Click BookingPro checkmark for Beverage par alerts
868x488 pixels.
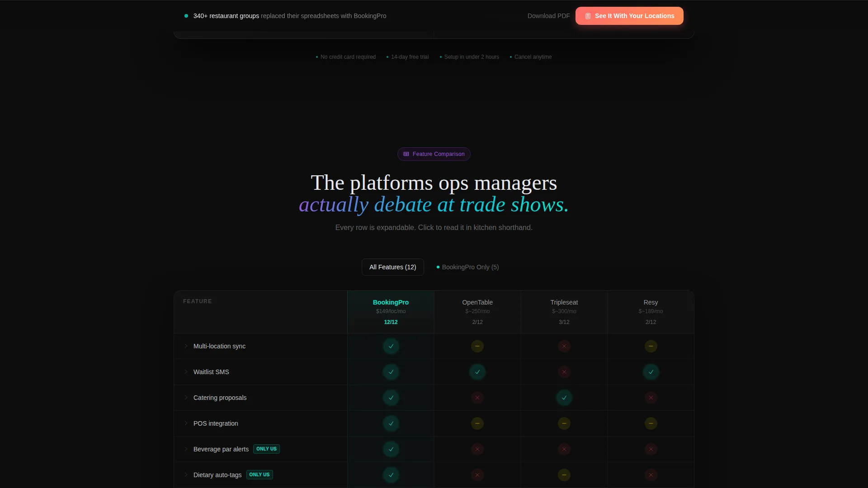coord(391,449)
